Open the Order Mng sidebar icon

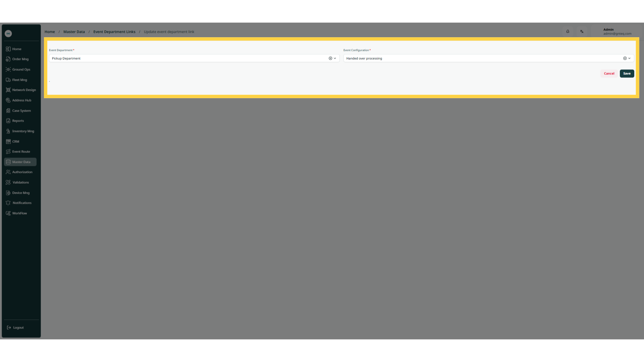(x=8, y=59)
